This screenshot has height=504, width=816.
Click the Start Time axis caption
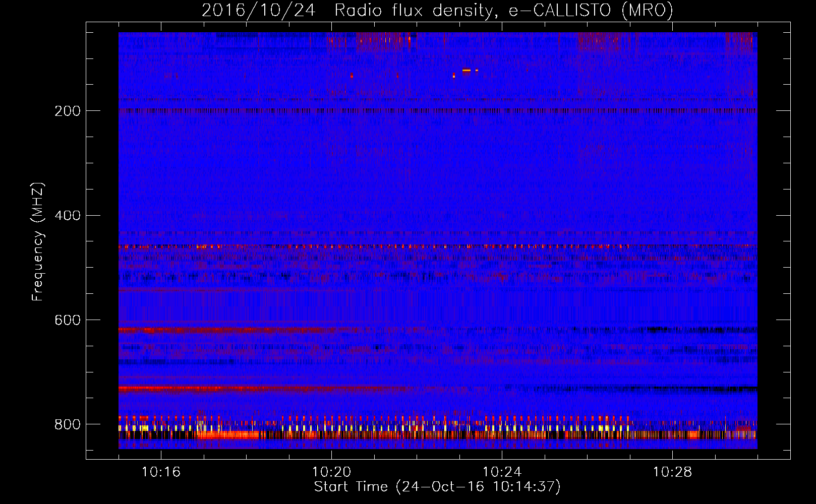click(x=437, y=487)
